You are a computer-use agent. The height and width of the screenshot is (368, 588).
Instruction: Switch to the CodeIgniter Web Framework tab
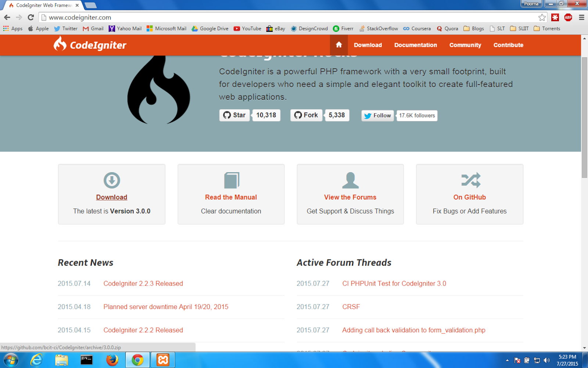40,5
